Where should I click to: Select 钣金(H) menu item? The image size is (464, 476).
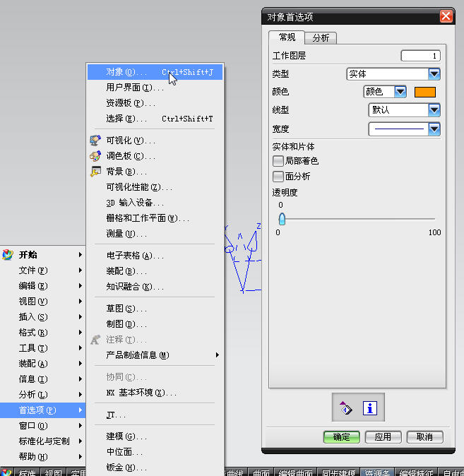pos(155,468)
